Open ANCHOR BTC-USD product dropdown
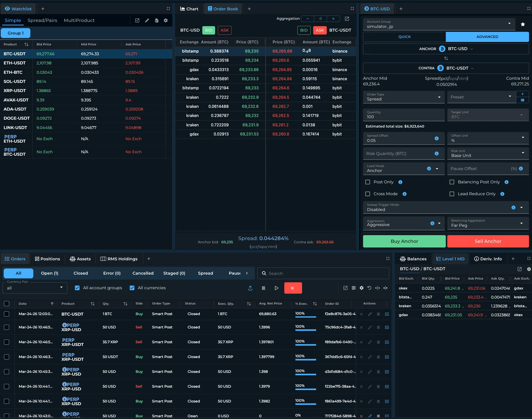 coord(446,49)
